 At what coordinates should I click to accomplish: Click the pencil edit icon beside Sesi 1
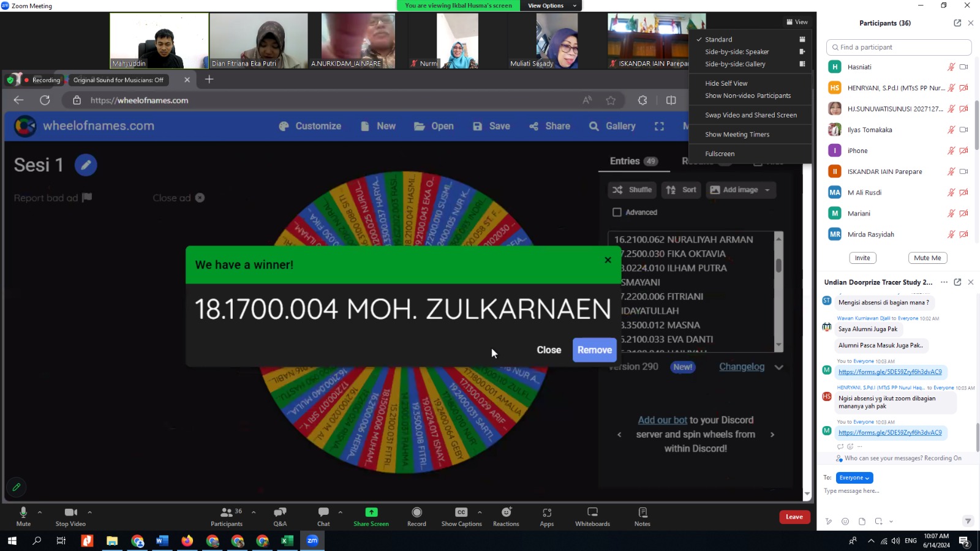[86, 165]
